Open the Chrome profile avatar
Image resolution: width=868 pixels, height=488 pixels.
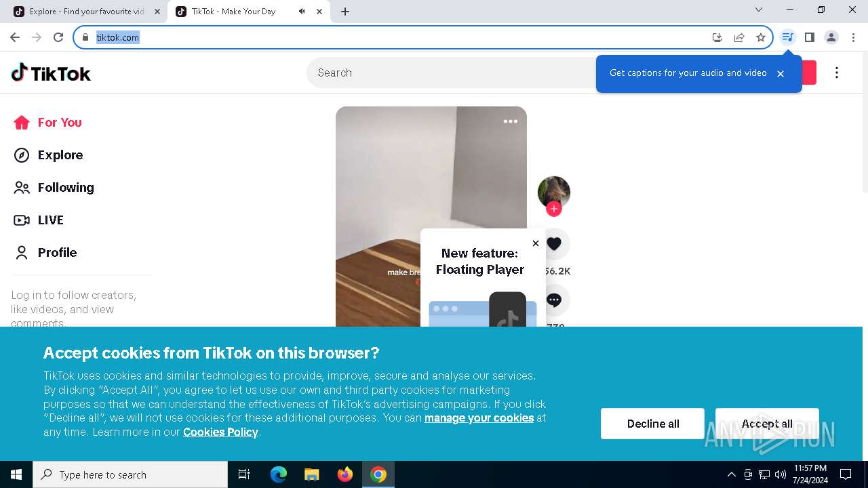[831, 37]
